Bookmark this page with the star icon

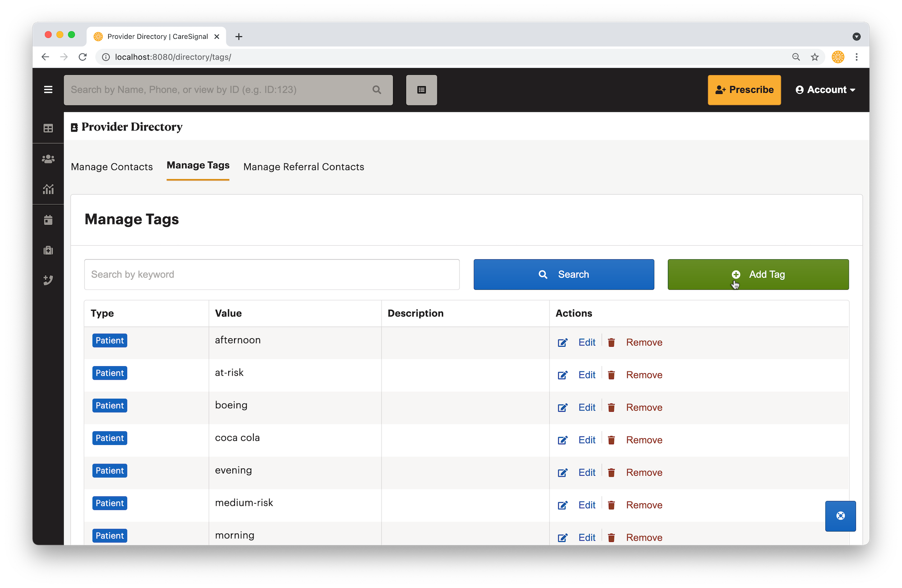pyautogui.click(x=815, y=57)
